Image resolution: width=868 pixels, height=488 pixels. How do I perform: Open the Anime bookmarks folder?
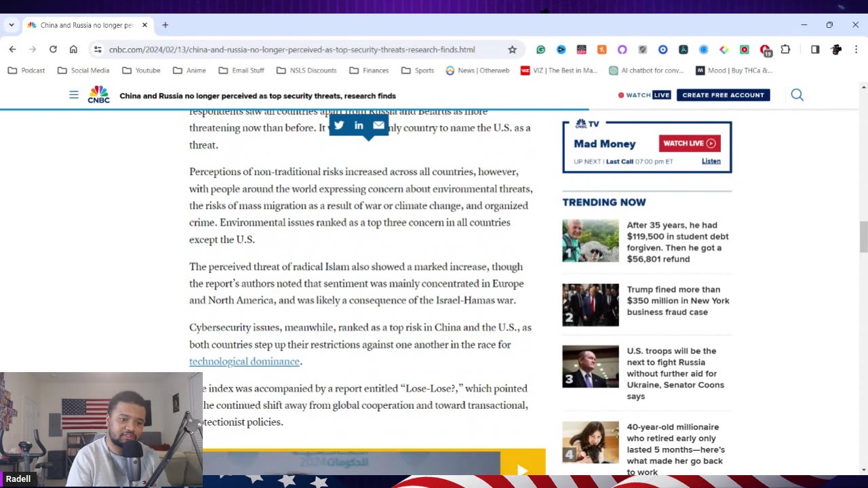[189, 70]
